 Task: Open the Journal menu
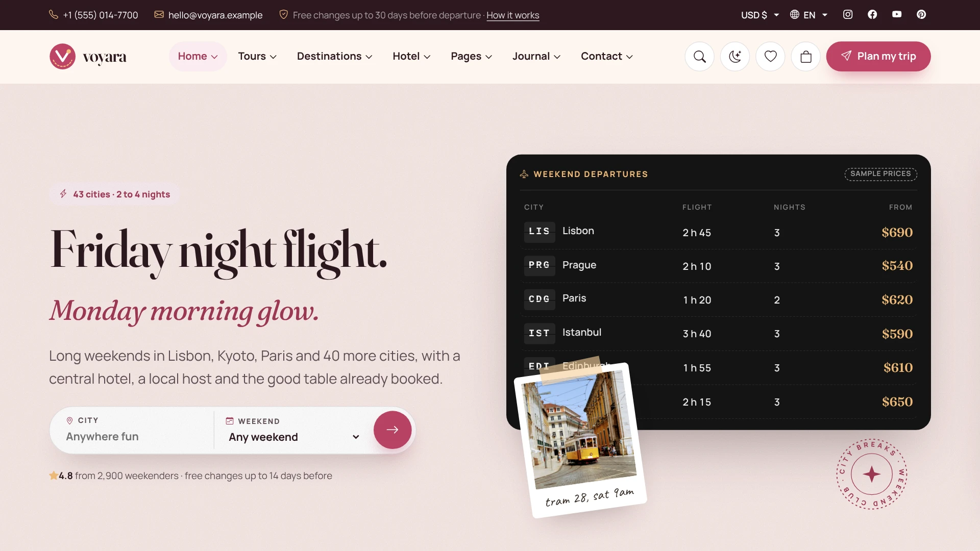pos(536,56)
